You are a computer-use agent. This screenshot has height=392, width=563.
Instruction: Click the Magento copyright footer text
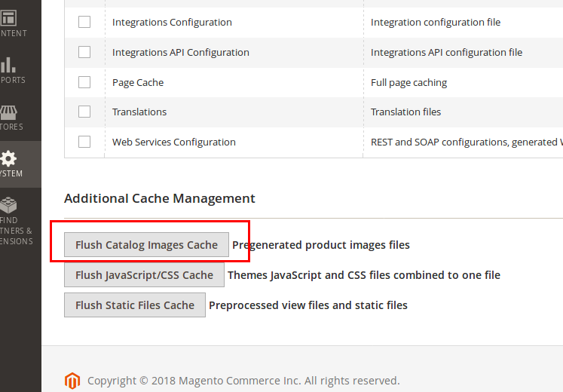[243, 381]
